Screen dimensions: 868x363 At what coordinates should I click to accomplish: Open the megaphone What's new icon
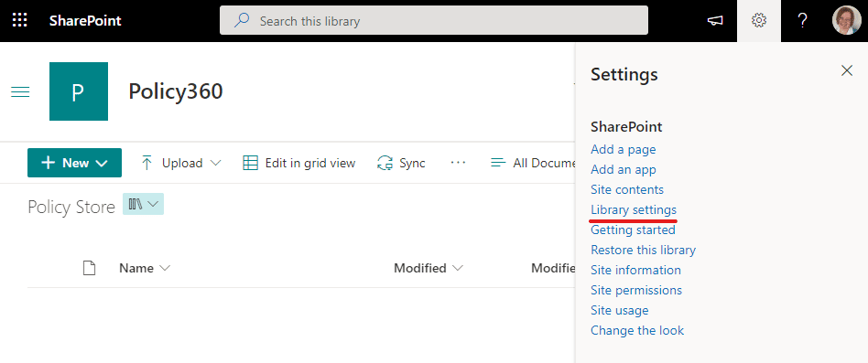715,21
